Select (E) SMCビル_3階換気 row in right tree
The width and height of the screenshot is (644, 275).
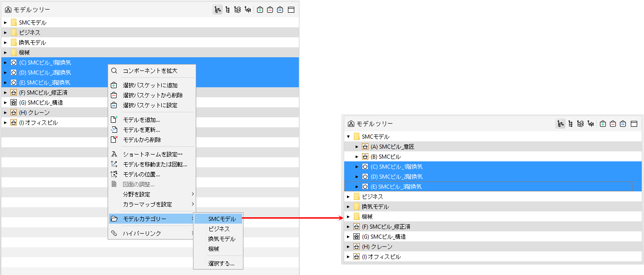point(493,186)
